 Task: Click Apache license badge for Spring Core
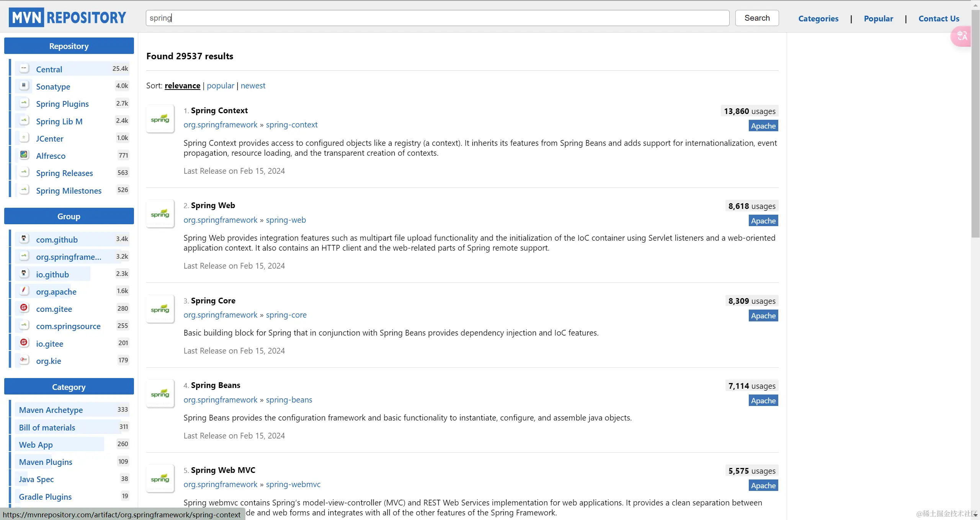coord(763,316)
